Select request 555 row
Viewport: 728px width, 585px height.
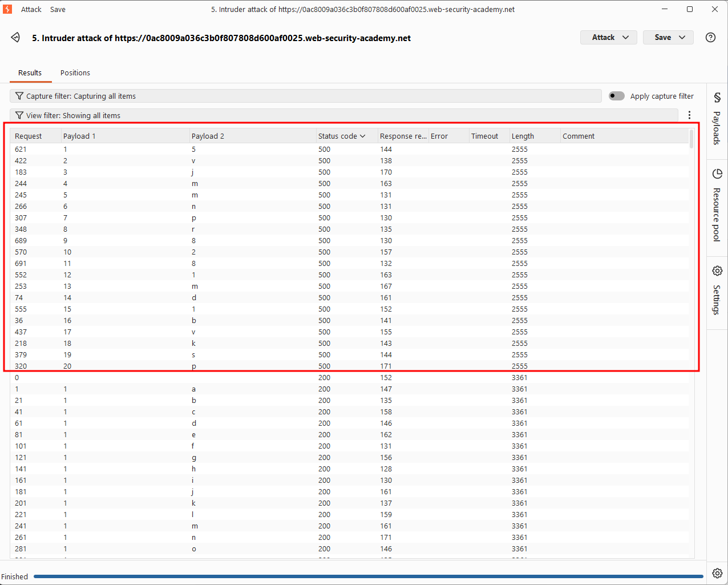[349, 309]
